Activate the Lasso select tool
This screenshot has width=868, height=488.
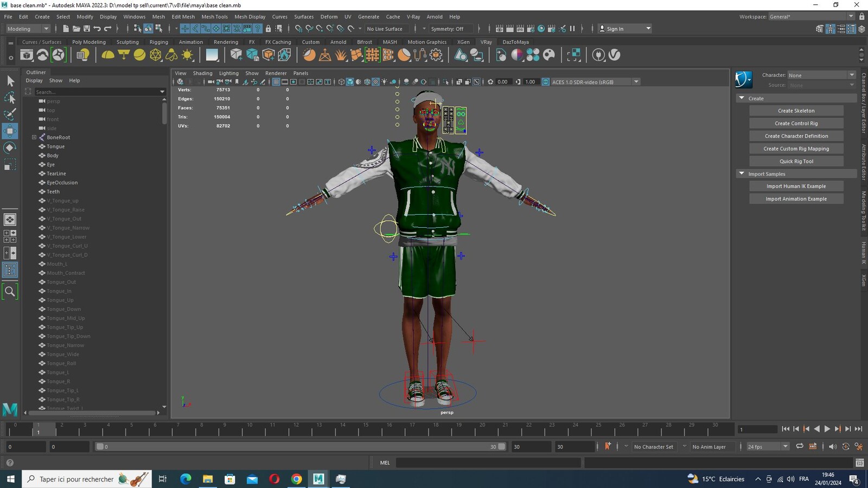click(x=10, y=98)
